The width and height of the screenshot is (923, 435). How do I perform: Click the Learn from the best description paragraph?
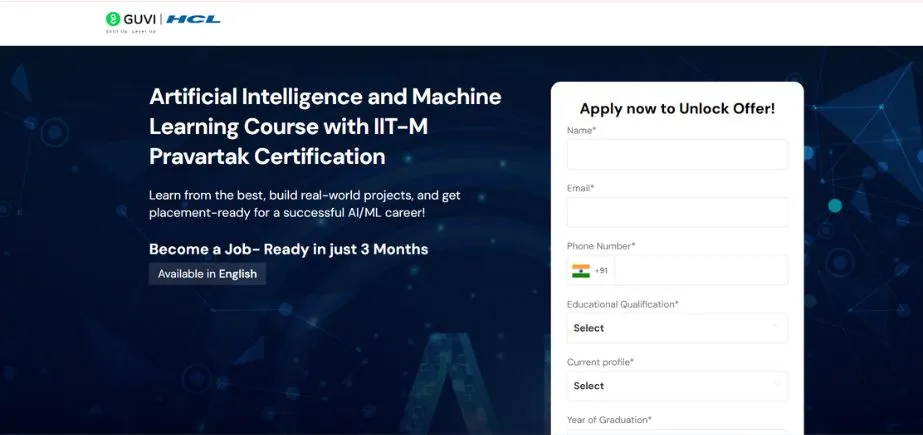[304, 204]
